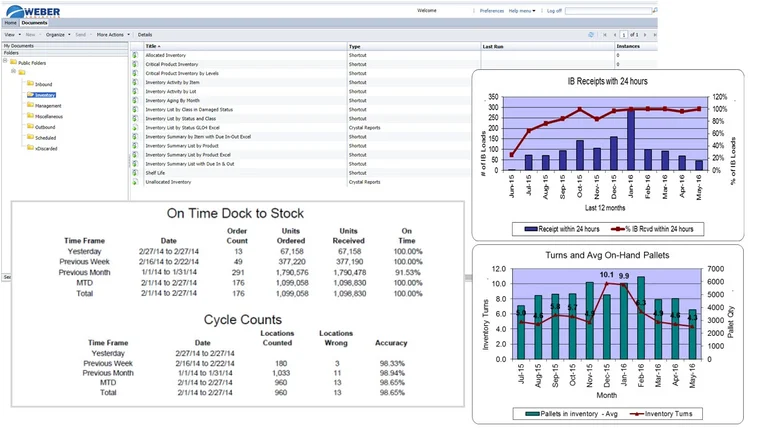This screenshot has width=758, height=428.
Task: Sort by the Title column header
Action: (x=151, y=46)
